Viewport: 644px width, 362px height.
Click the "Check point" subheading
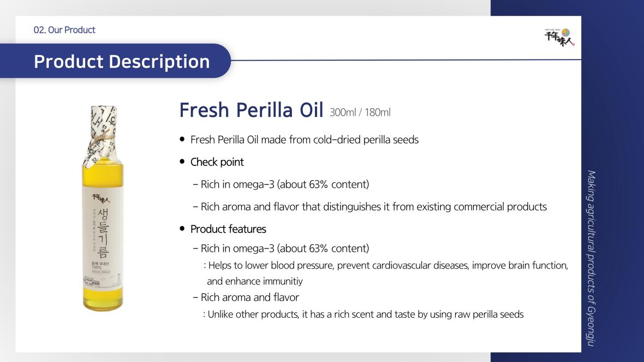(217, 162)
